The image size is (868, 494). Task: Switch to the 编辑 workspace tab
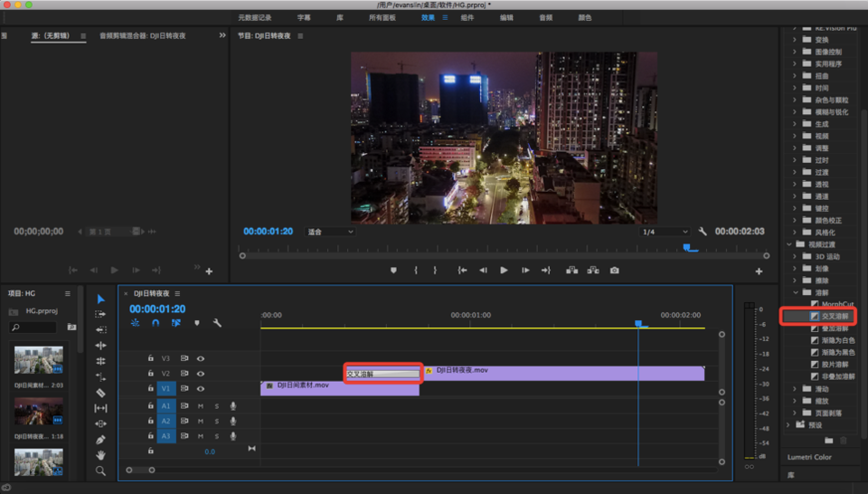pos(506,17)
